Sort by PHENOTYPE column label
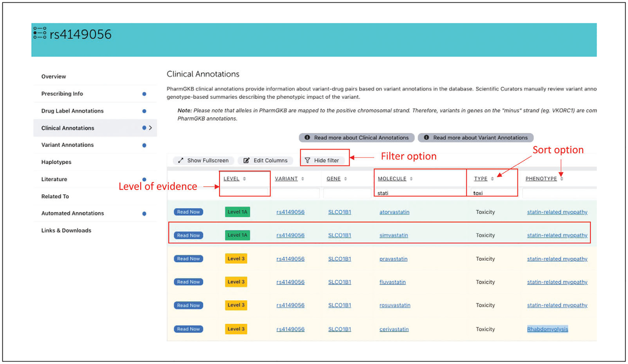The height and width of the screenshot is (364, 628). click(x=541, y=179)
